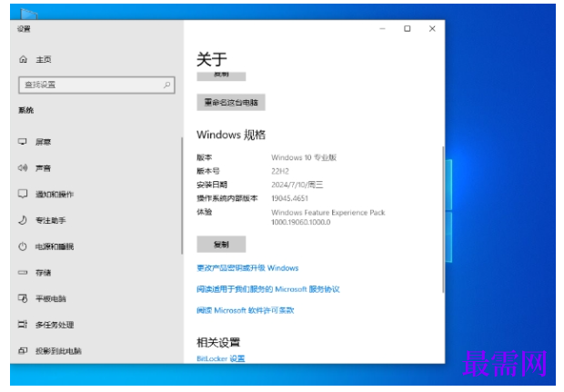This screenshot has height=392, width=564.
Task: Click the 重命名这台电脑 button
Action: (231, 103)
